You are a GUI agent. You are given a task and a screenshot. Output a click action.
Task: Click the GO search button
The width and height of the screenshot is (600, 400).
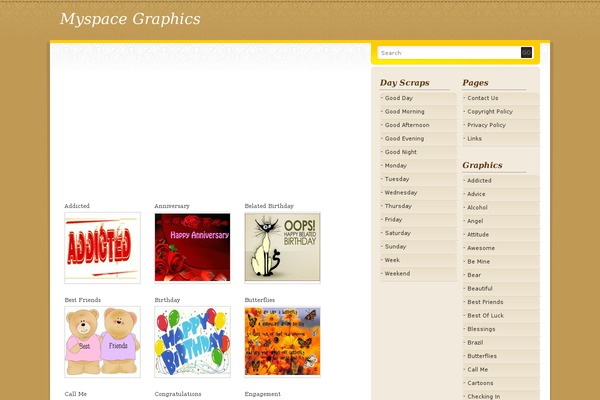click(527, 53)
